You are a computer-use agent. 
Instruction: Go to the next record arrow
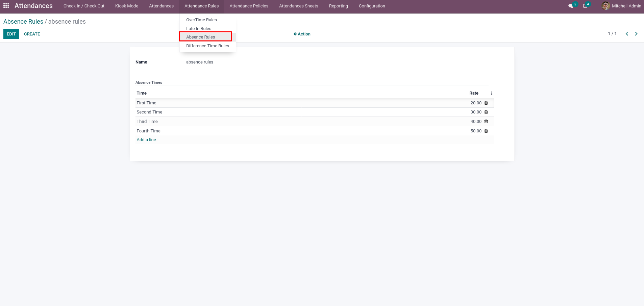636,34
